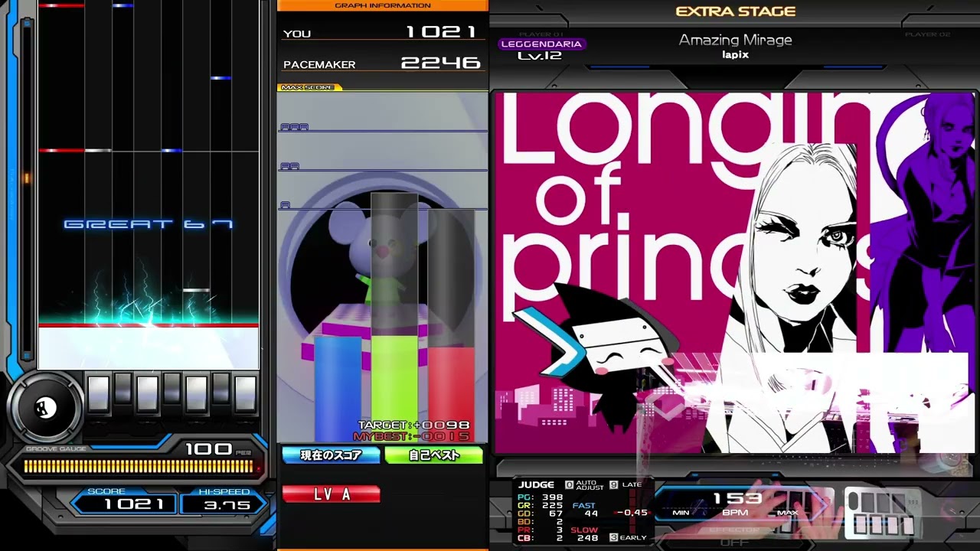
Task: Click the SLOW count 248
Action: pos(588,538)
